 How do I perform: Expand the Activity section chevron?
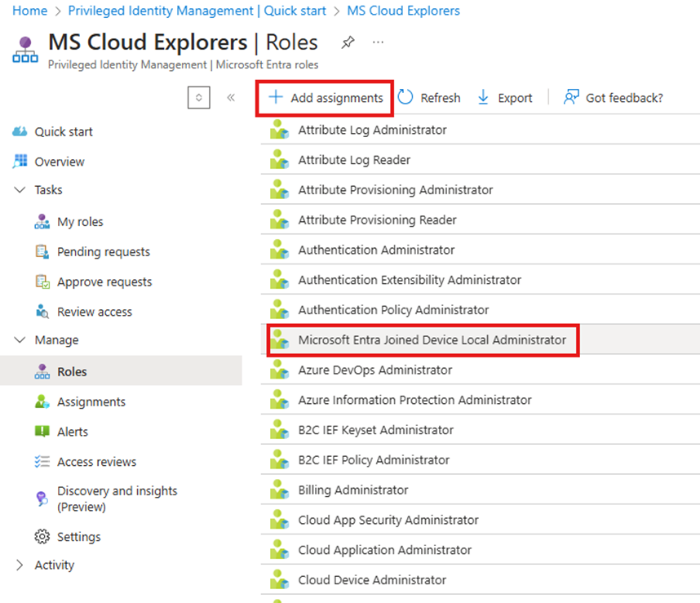20,565
